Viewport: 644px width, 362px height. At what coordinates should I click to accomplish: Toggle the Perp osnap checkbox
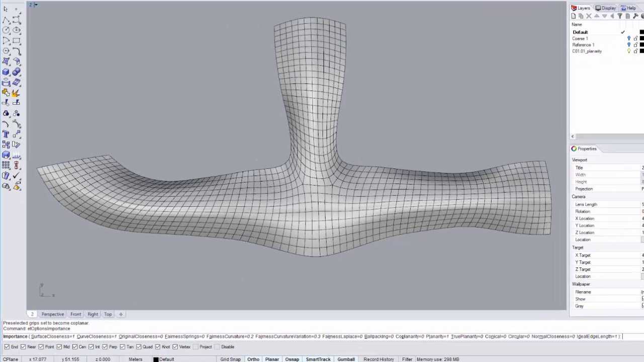pyautogui.click(x=105, y=347)
